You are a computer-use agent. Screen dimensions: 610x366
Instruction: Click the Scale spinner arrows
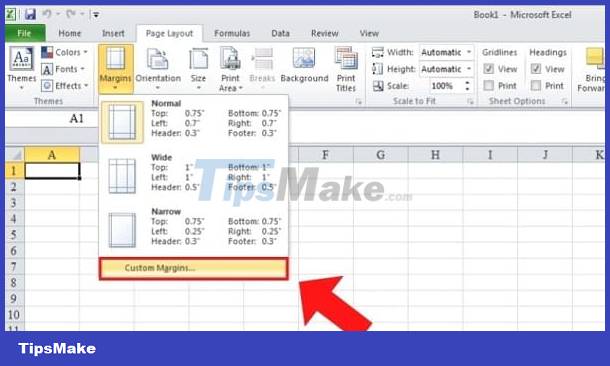(x=467, y=86)
